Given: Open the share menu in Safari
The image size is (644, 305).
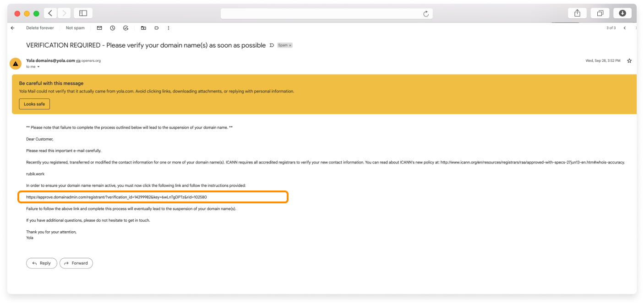Looking at the screenshot, I should 577,13.
